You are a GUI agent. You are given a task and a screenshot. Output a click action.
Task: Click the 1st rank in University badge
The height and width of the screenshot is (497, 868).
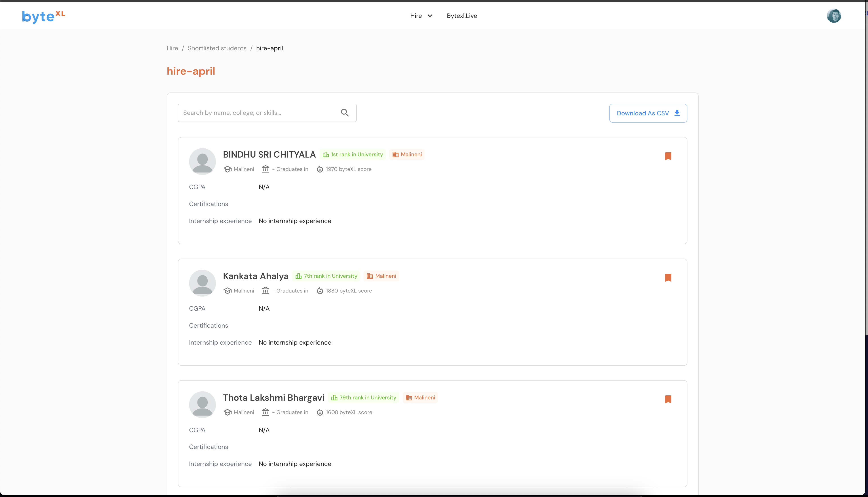pos(353,154)
